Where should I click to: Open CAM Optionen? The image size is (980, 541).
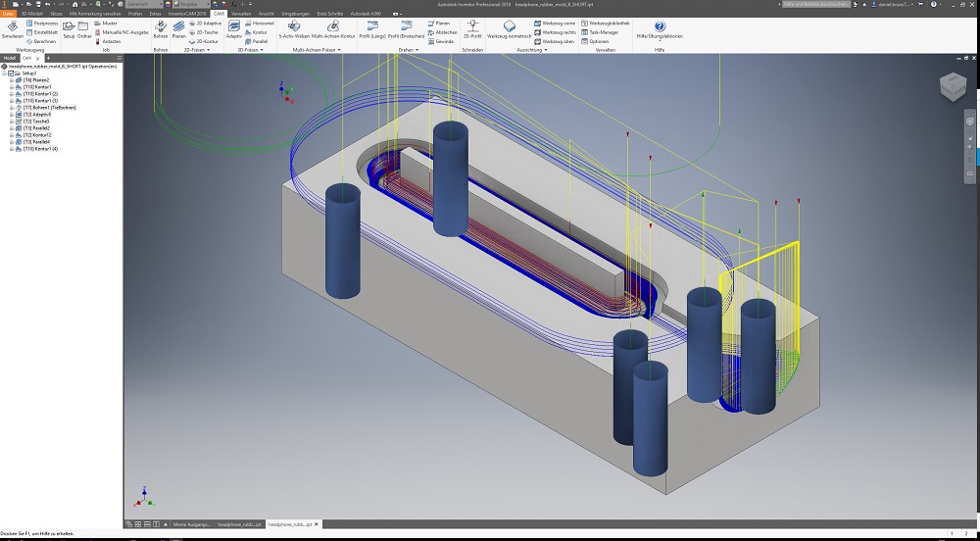pos(595,41)
